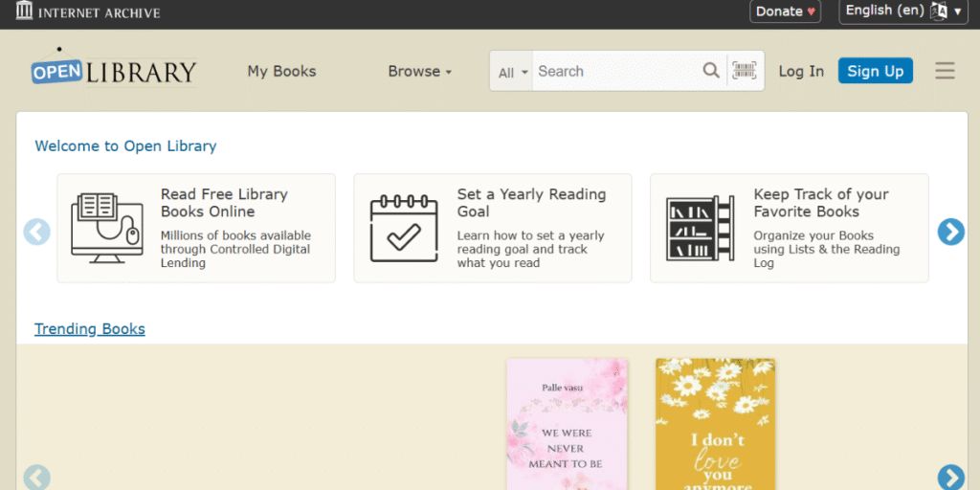
Task: Expand the Browse dropdown menu
Action: (x=419, y=71)
